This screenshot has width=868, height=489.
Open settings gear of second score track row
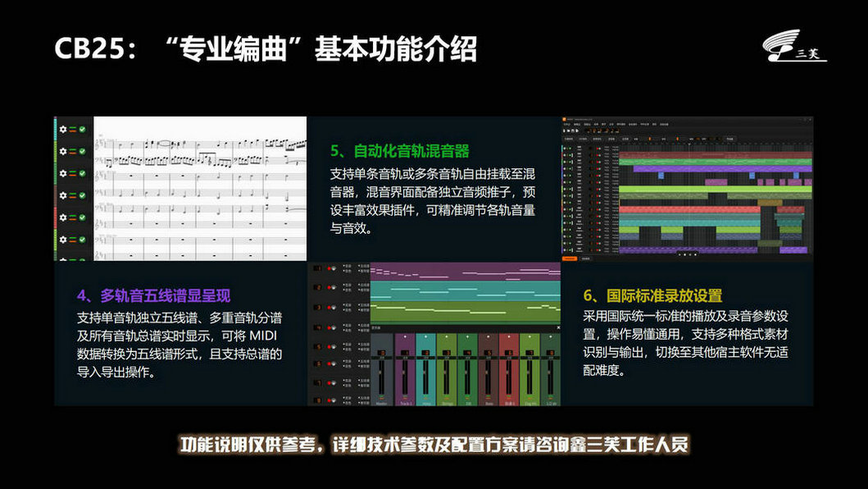pos(63,151)
